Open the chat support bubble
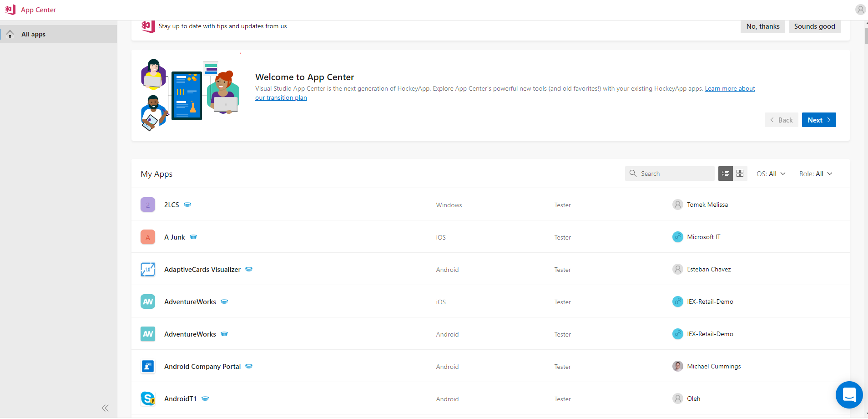 849,395
